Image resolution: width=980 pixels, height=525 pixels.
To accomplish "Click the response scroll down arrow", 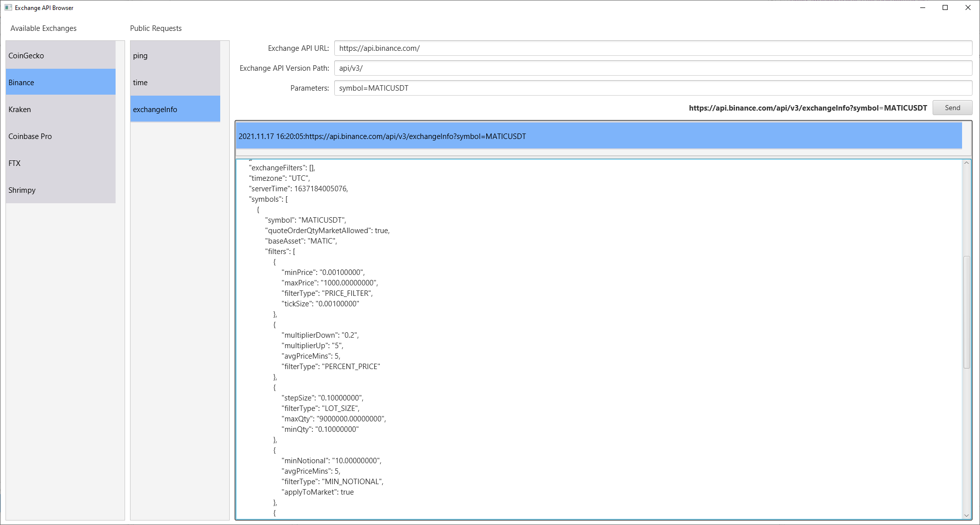I will pos(967,516).
